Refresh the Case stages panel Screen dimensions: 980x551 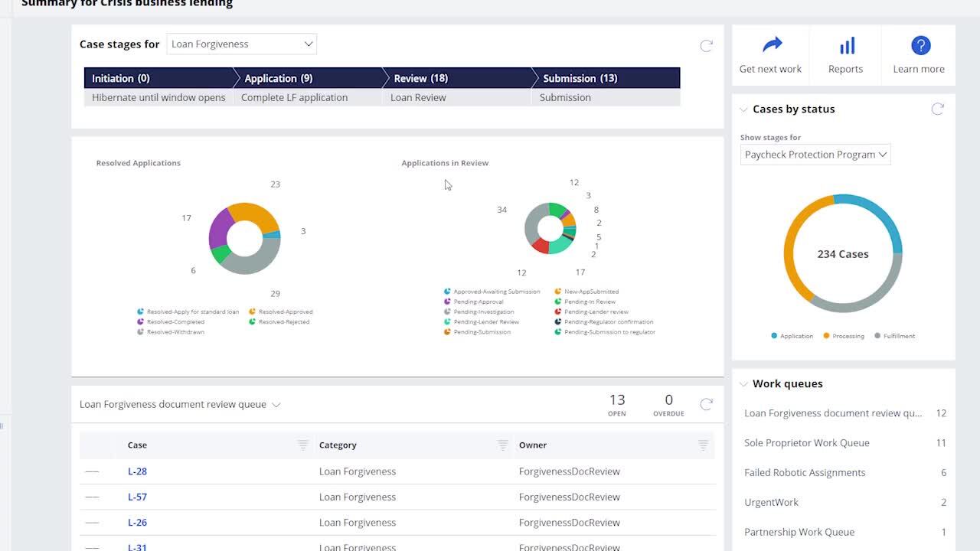[x=706, y=46]
